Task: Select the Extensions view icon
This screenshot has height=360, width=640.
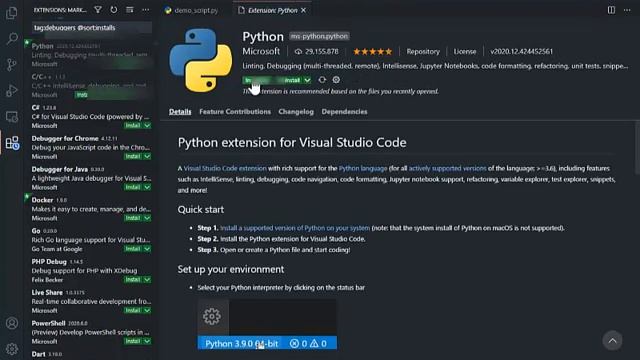Action: coord(12,143)
